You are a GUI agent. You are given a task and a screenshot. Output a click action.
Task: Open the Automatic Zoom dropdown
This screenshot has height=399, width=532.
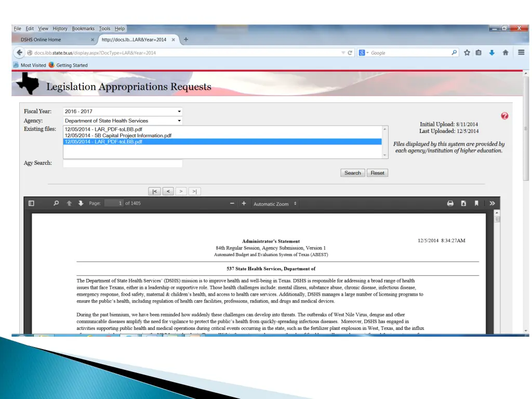coord(275,204)
